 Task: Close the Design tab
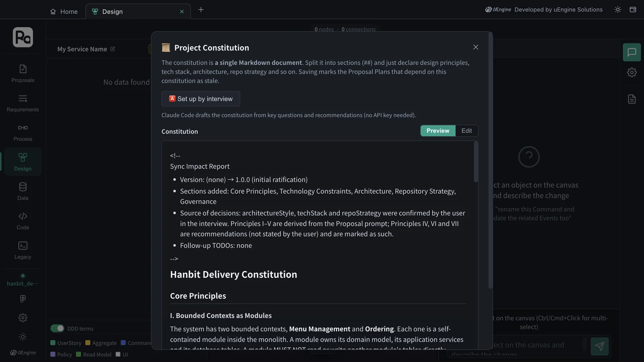pos(182,12)
